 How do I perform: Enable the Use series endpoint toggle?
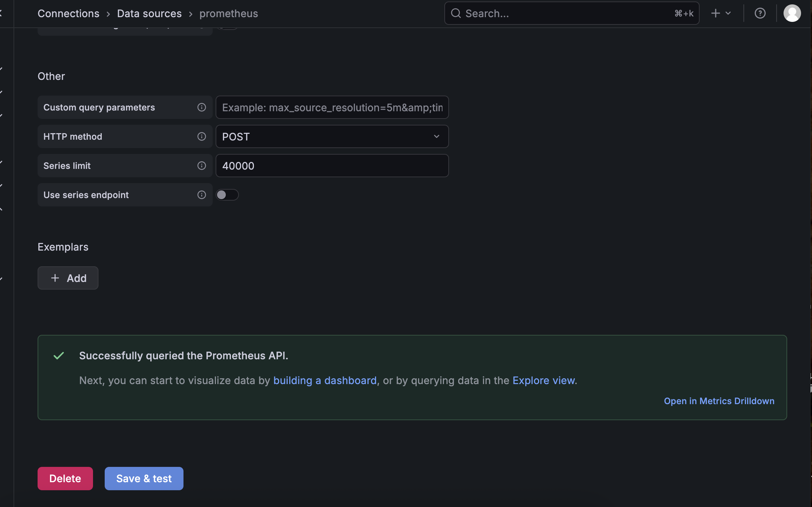(x=227, y=195)
